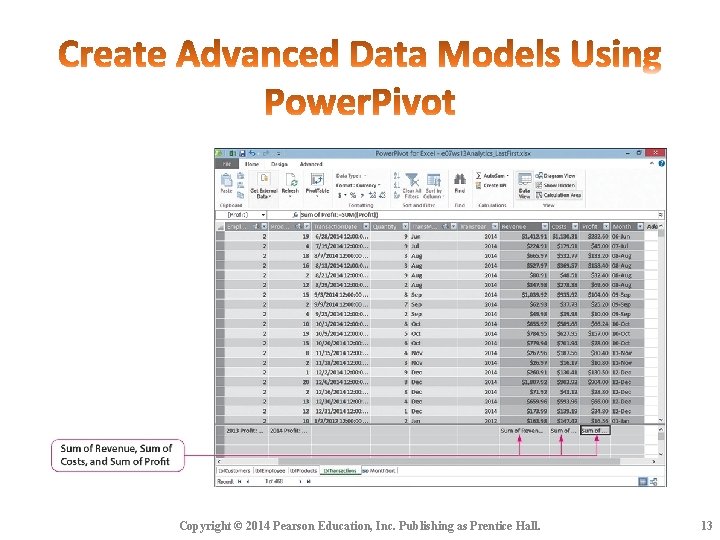720x540 pixels.
Task: Click the comma thousands separator icon
Action: (362, 195)
